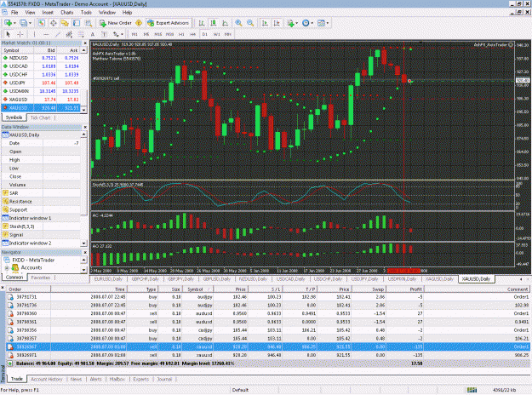Toggle Chart Shift

(277, 23)
